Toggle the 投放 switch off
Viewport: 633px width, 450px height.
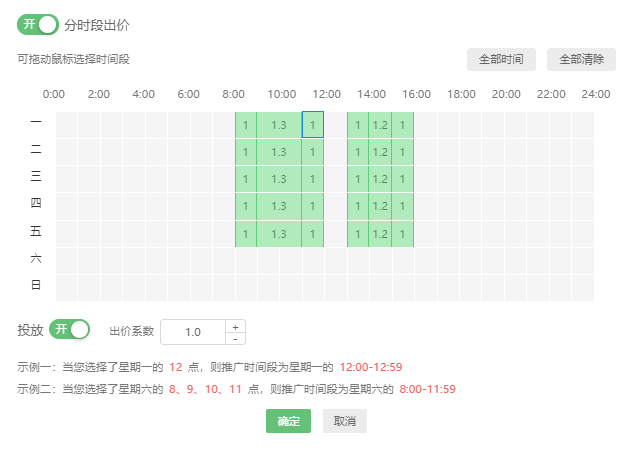point(69,329)
